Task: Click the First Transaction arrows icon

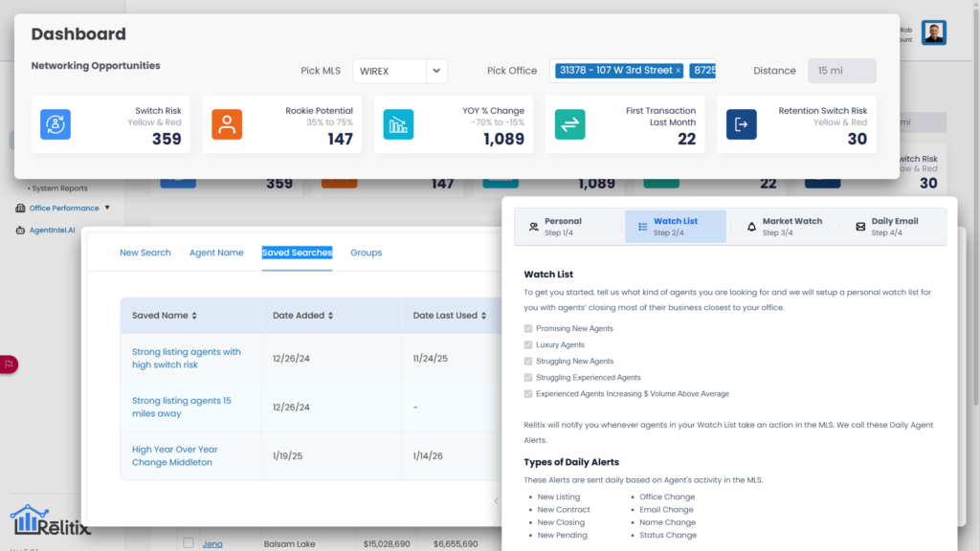Action: [x=569, y=124]
